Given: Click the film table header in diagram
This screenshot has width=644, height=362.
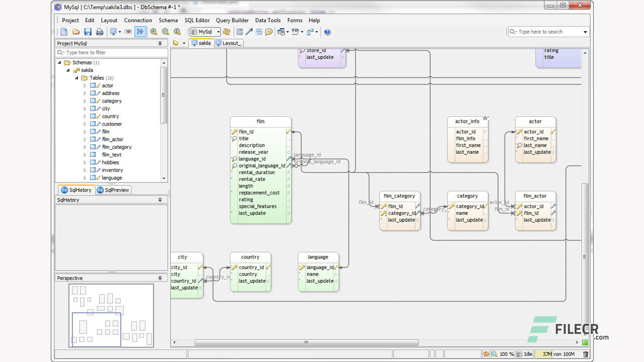Looking at the screenshot, I should pyautogui.click(x=261, y=121).
